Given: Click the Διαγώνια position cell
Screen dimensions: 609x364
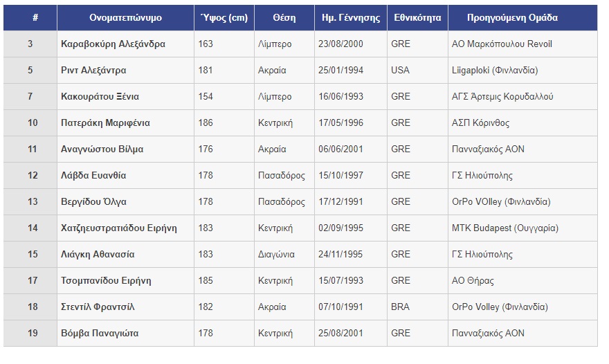Looking at the screenshot, I should pyautogui.click(x=276, y=255).
